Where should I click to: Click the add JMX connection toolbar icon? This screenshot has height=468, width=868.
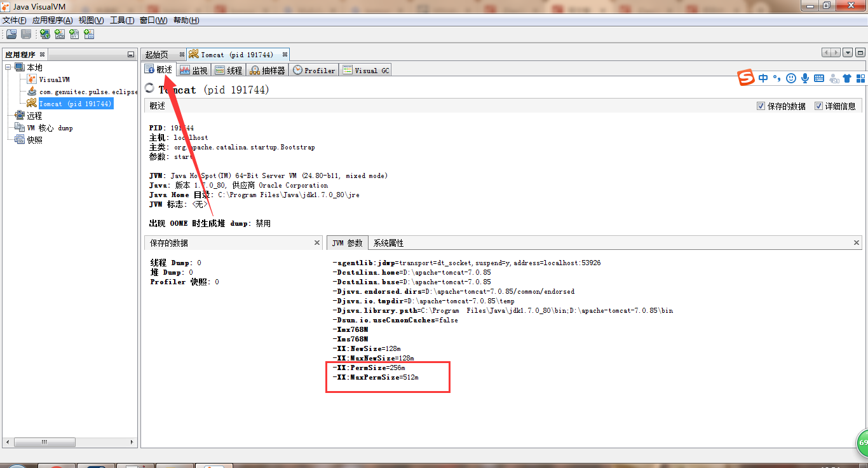(60, 34)
